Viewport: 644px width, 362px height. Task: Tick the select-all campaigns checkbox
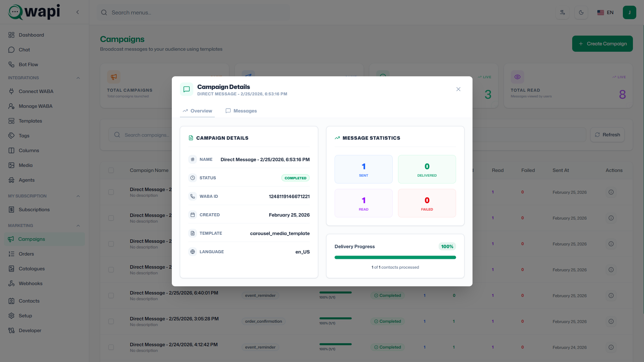tap(111, 170)
